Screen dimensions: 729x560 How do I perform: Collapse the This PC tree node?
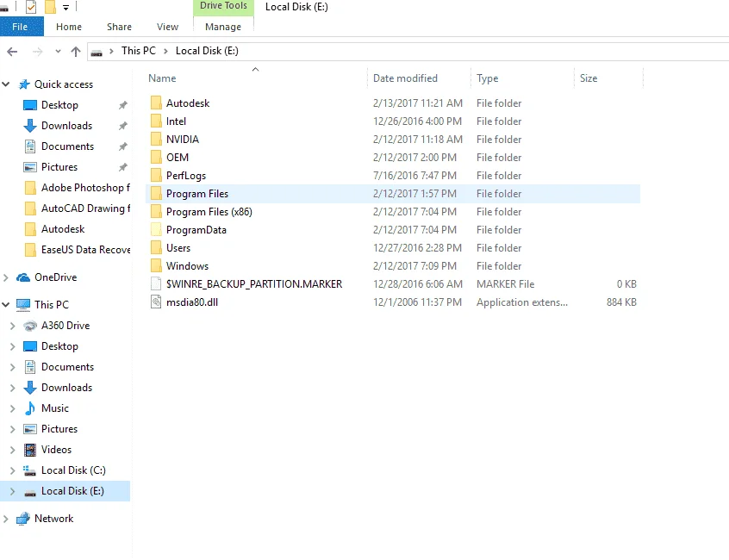[x=6, y=305]
